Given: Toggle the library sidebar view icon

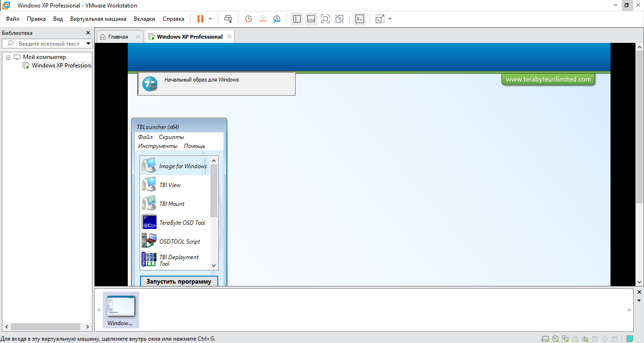Looking at the screenshot, I should tap(297, 19).
